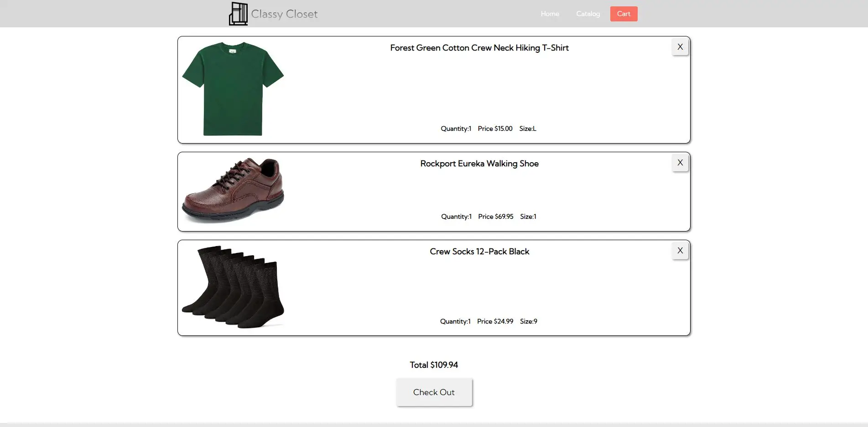Image resolution: width=868 pixels, height=427 pixels.
Task: Remove the Forest Green T-Shirt from cart
Action: coord(680,47)
